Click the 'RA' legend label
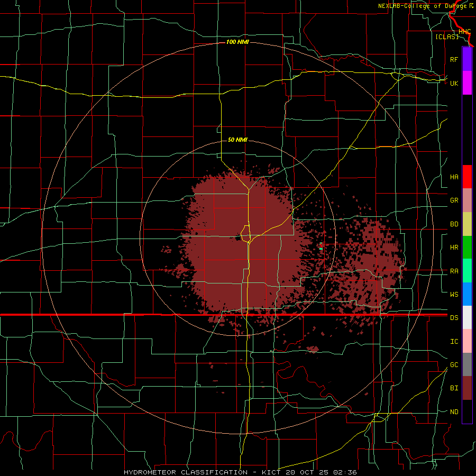This screenshot has height=476, width=476. click(454, 271)
